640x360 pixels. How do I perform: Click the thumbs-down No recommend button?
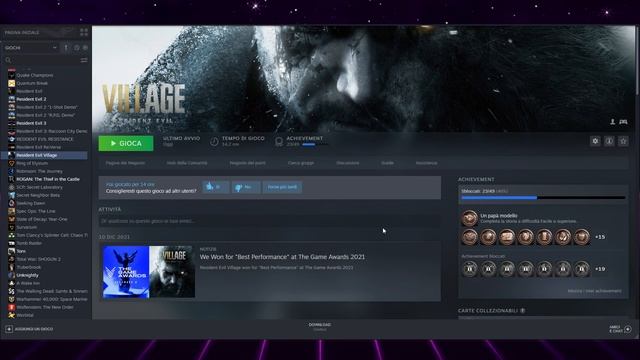(x=246, y=187)
